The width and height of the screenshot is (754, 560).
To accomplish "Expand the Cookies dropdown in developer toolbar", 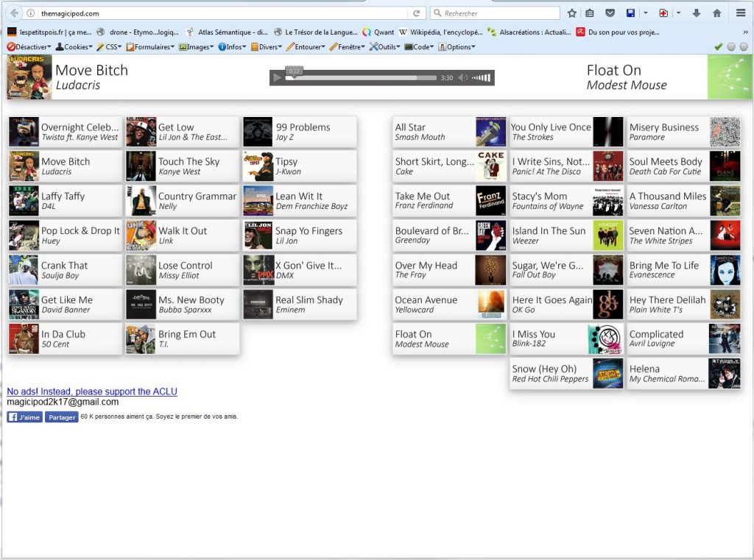I will coord(74,47).
